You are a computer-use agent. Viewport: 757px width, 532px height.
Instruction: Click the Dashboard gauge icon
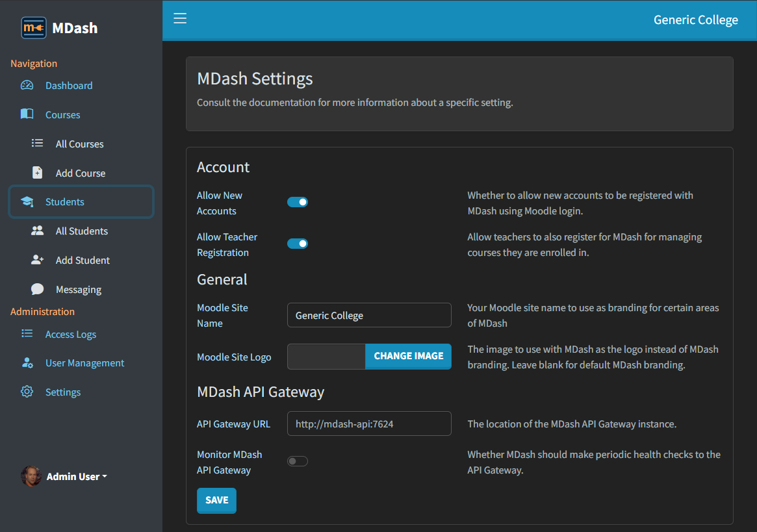(27, 86)
